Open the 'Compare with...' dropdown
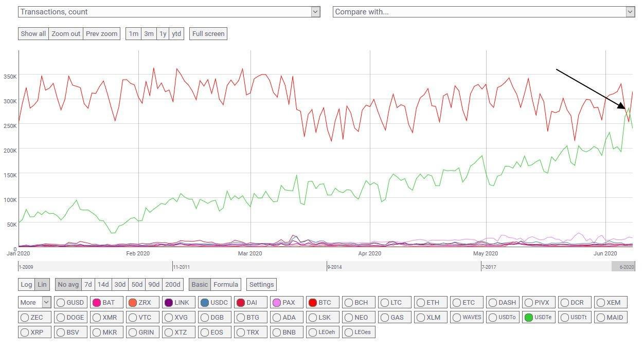Image resolution: width=644 pixels, height=351 pixels. pyautogui.click(x=484, y=12)
